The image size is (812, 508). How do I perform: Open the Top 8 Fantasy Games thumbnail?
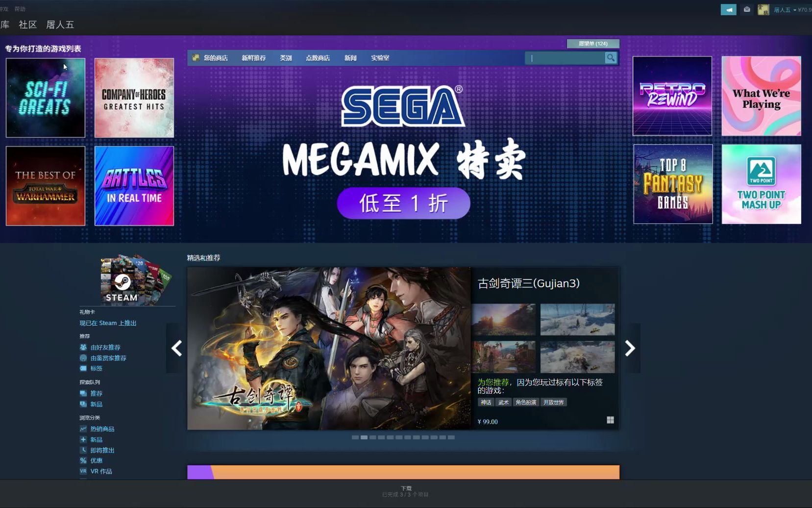[x=673, y=184]
